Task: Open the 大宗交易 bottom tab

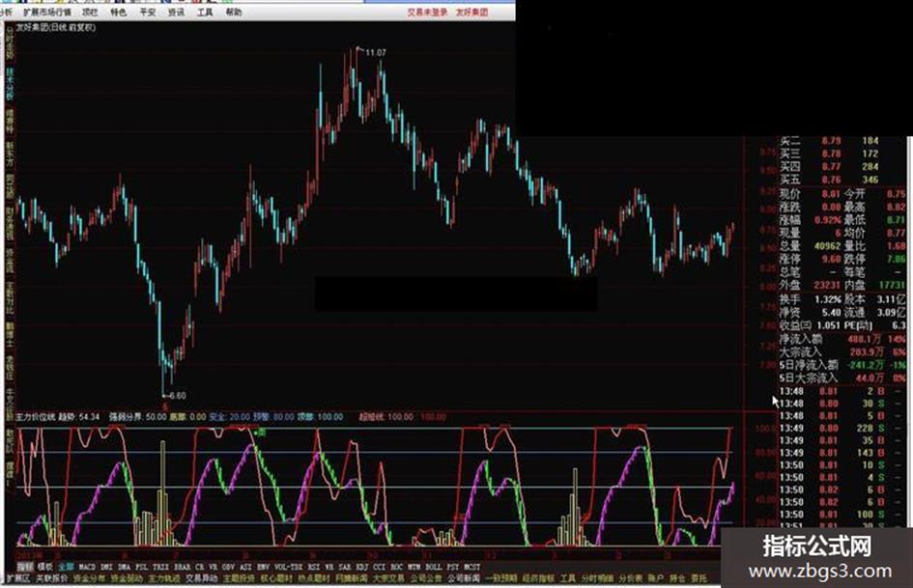Action: pyautogui.click(x=388, y=578)
